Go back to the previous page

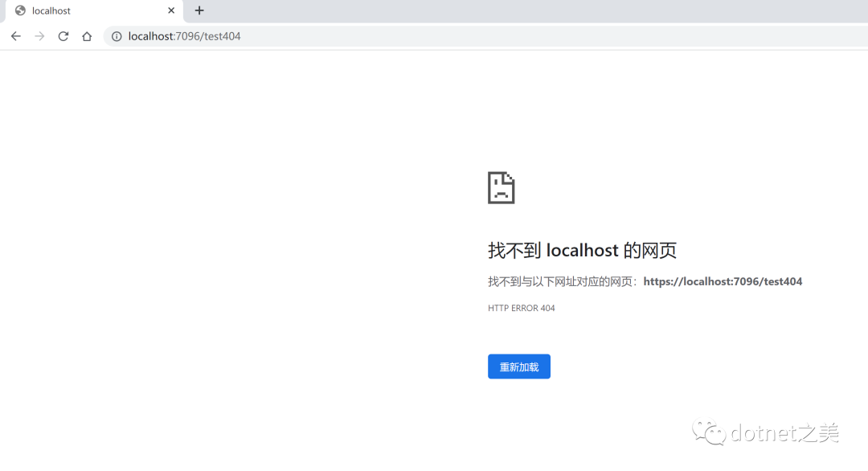click(x=15, y=36)
